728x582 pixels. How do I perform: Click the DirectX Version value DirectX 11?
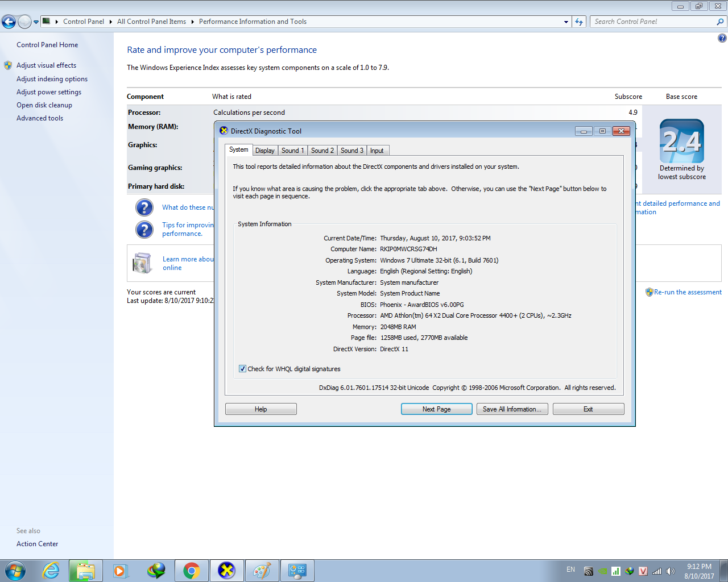pyautogui.click(x=394, y=349)
